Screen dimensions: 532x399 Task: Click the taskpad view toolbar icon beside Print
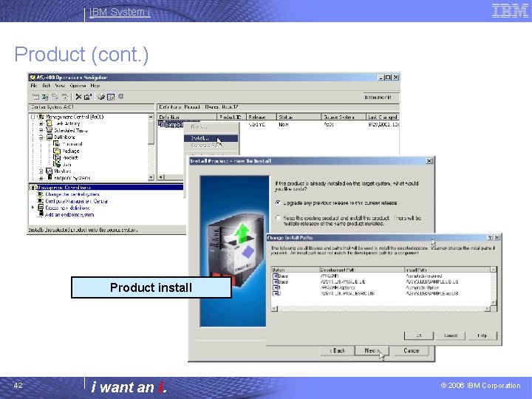pyautogui.click(x=111, y=97)
